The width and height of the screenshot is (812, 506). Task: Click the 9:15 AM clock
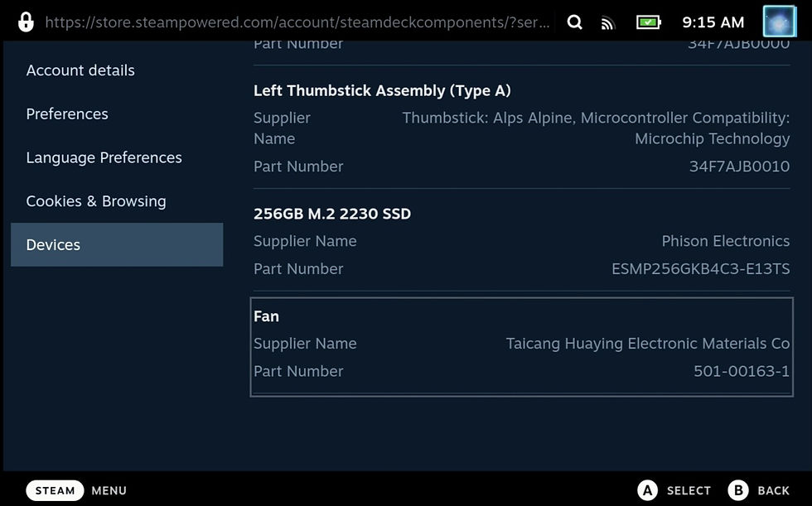[713, 22]
